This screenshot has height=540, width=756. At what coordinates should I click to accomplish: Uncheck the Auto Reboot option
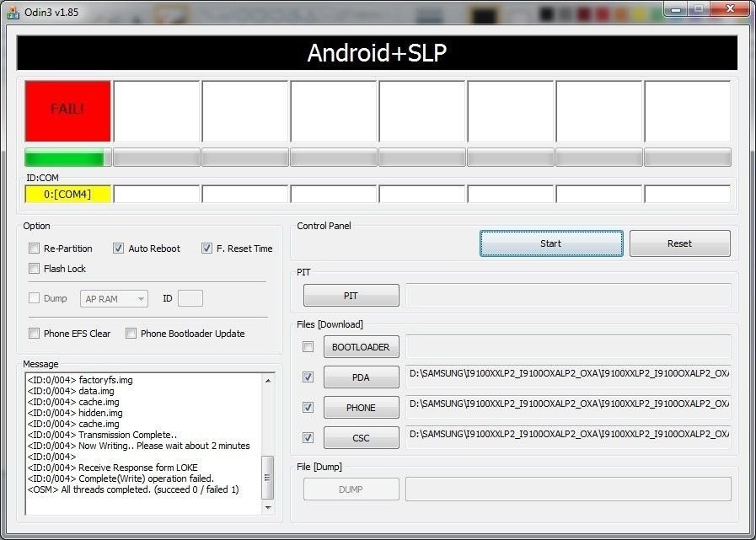(118, 249)
